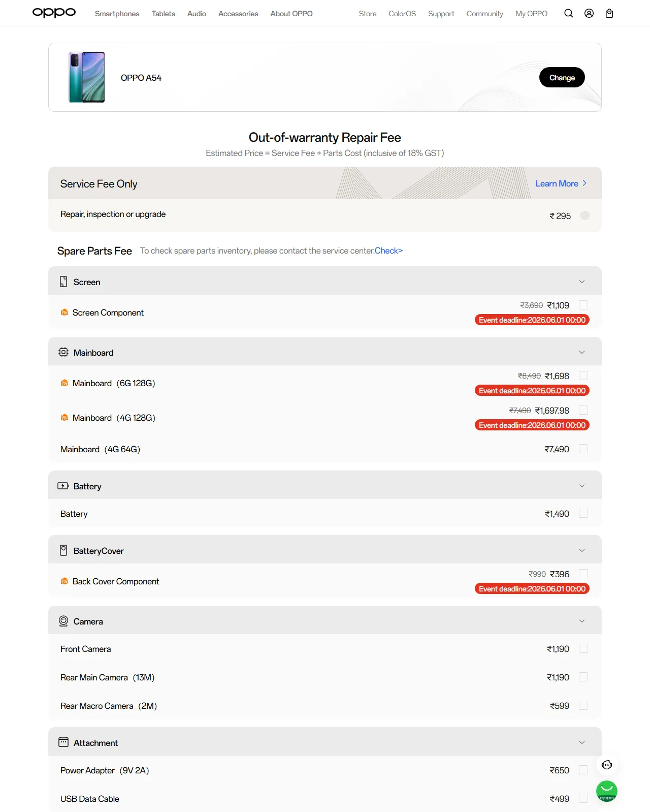Check the Mainboard (4G 128G) checkbox
The image size is (650, 812).
click(583, 410)
